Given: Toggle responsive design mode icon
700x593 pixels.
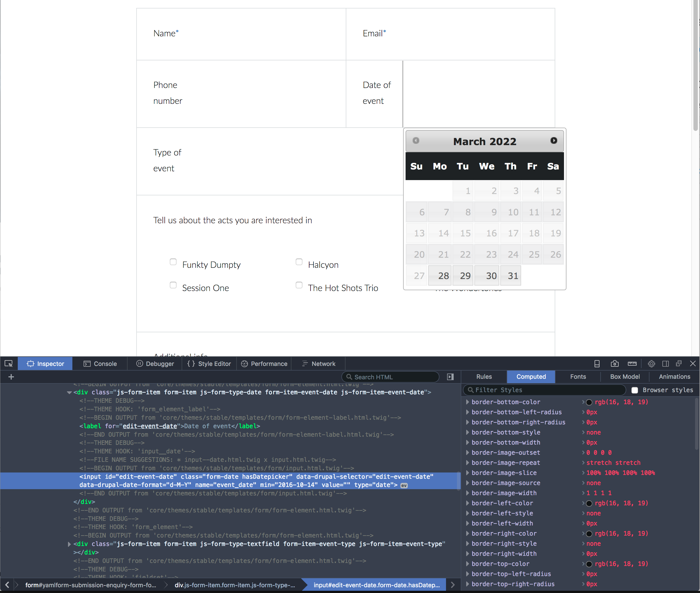Looking at the screenshot, I should 597,364.
